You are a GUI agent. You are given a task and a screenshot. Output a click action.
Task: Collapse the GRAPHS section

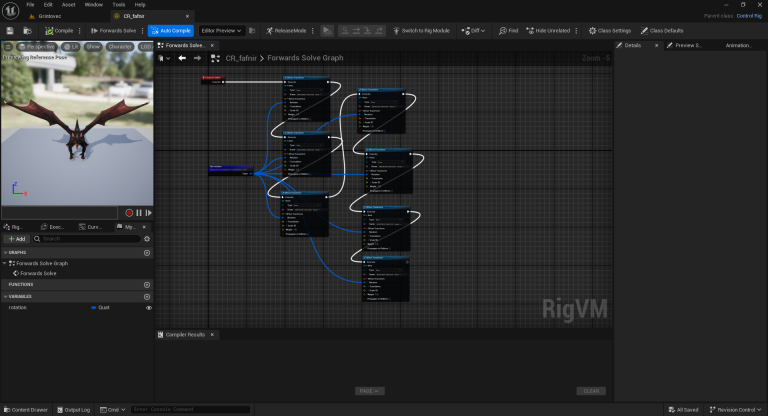[4, 253]
